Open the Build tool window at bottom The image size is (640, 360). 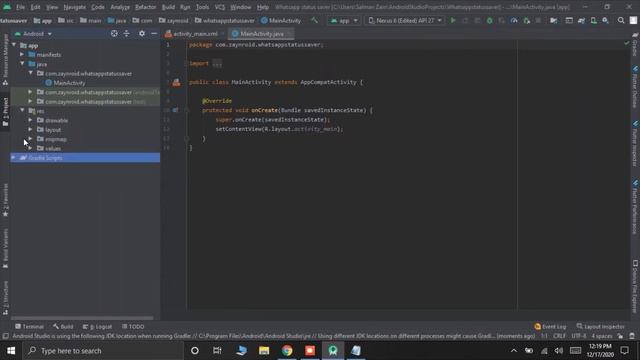(x=63, y=327)
